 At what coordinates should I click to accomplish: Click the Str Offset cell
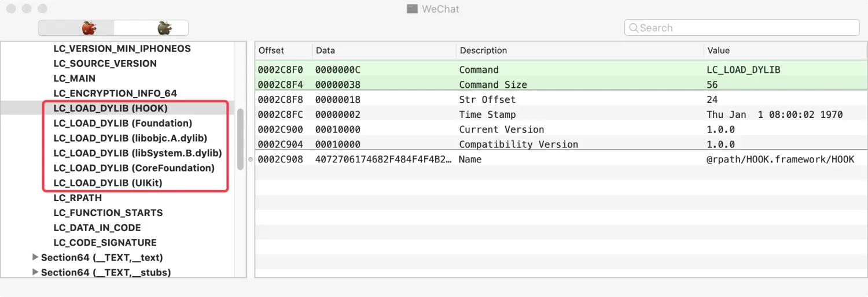(x=487, y=100)
